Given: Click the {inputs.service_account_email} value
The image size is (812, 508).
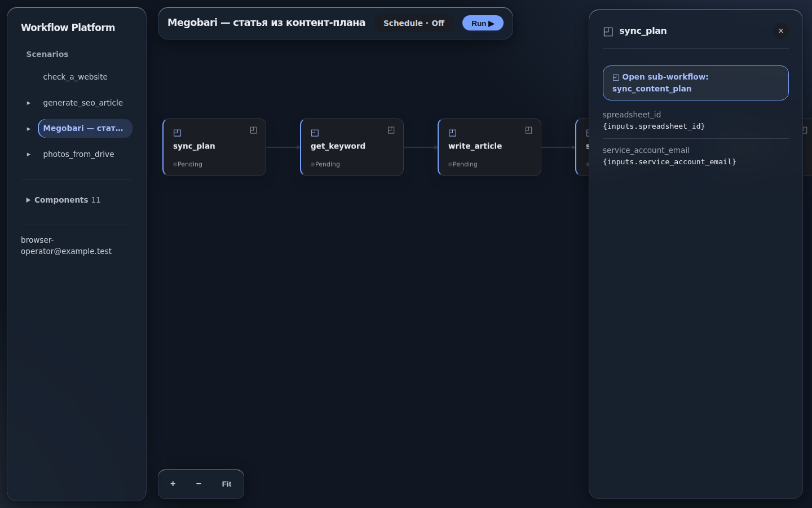Looking at the screenshot, I should click(669, 162).
